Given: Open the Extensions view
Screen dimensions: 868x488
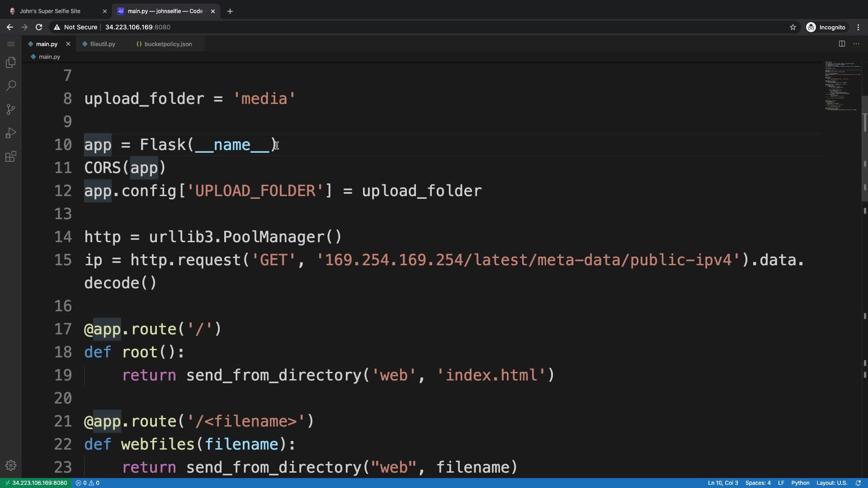Looking at the screenshot, I should coord(11,157).
